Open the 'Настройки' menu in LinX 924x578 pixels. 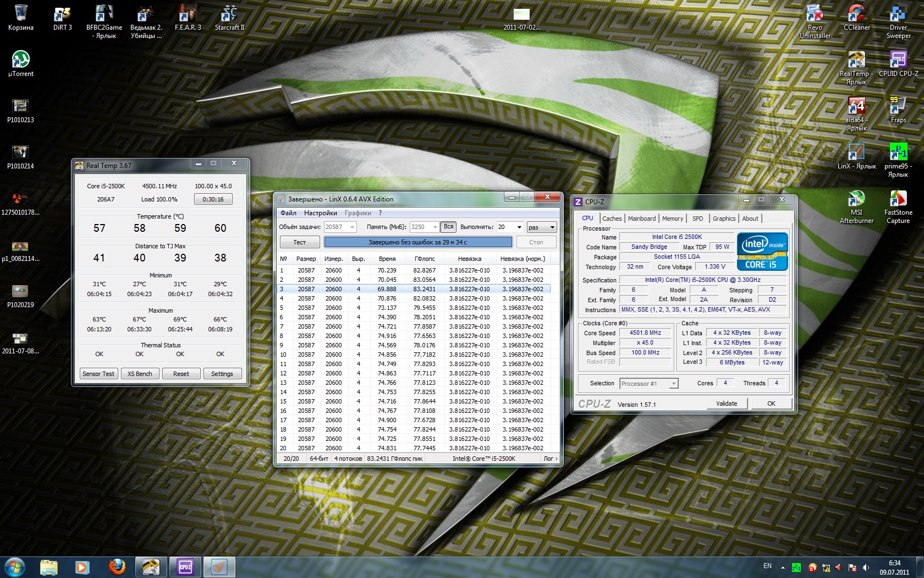pyautogui.click(x=321, y=213)
